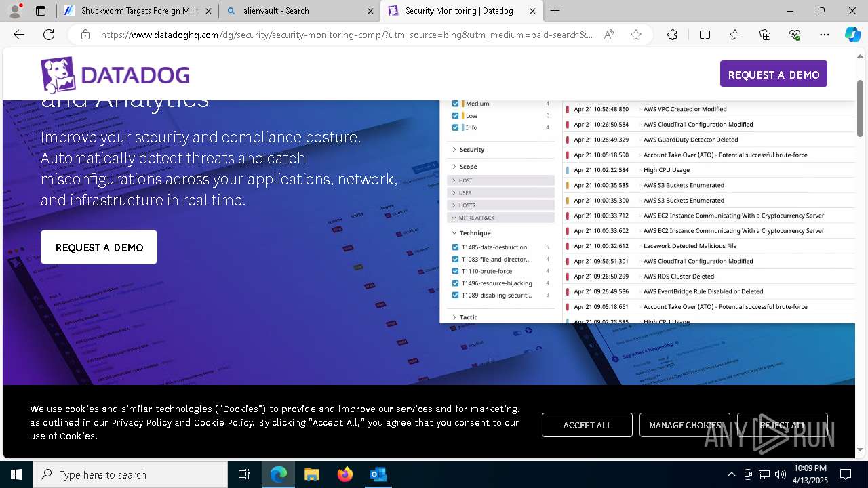This screenshot has height=488, width=868.
Task: Open MANAGE CHOICES cookie settings
Action: 685,425
